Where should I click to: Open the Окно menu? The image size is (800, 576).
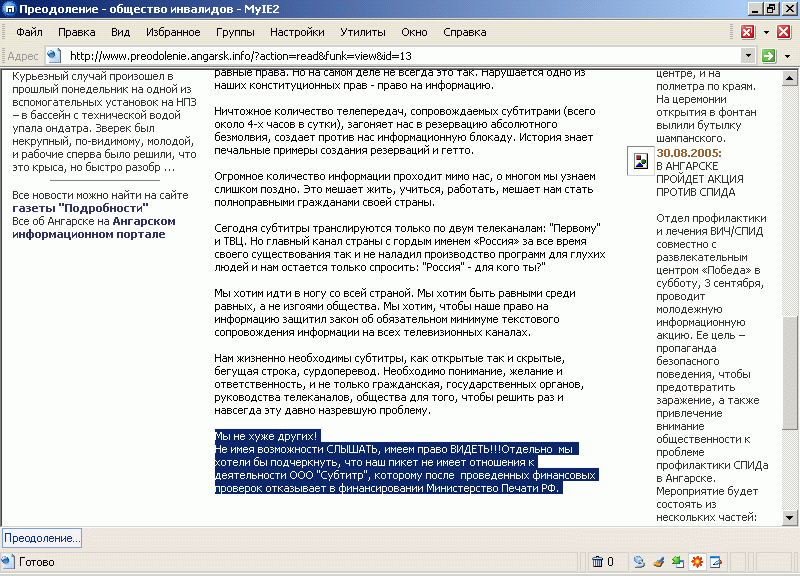[414, 32]
